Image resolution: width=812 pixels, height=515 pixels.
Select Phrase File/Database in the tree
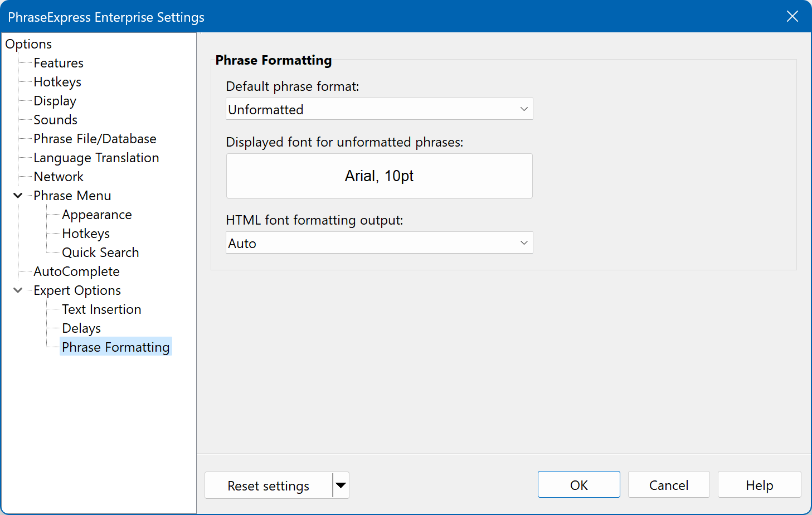[x=95, y=139]
